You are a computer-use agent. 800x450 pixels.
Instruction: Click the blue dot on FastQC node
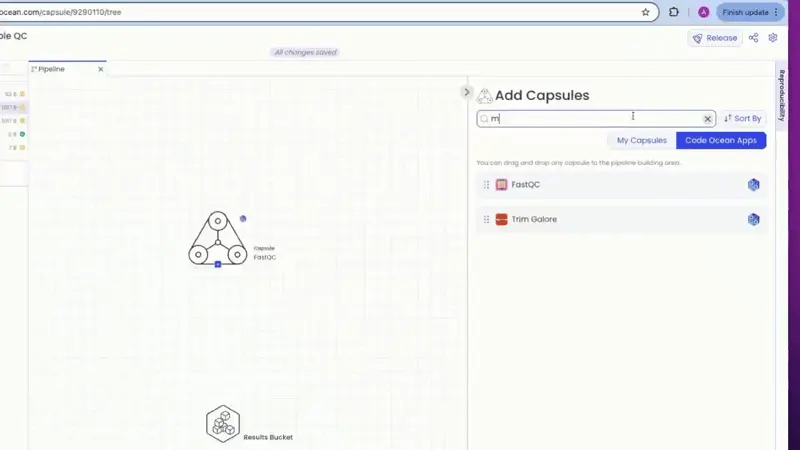click(x=243, y=219)
